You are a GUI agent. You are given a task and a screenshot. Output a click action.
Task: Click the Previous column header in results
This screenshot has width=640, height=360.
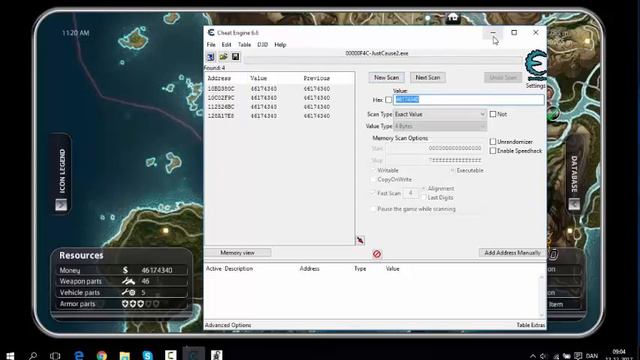click(316, 78)
